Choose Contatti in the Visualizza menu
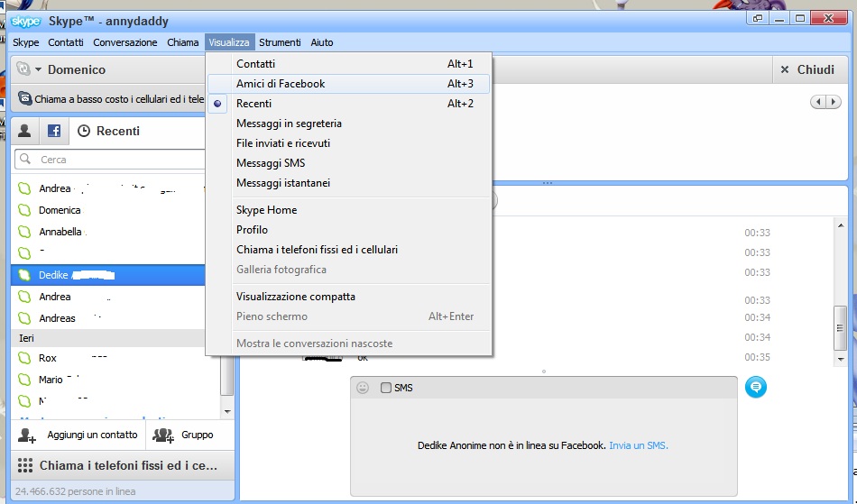857x504 pixels. (349, 64)
